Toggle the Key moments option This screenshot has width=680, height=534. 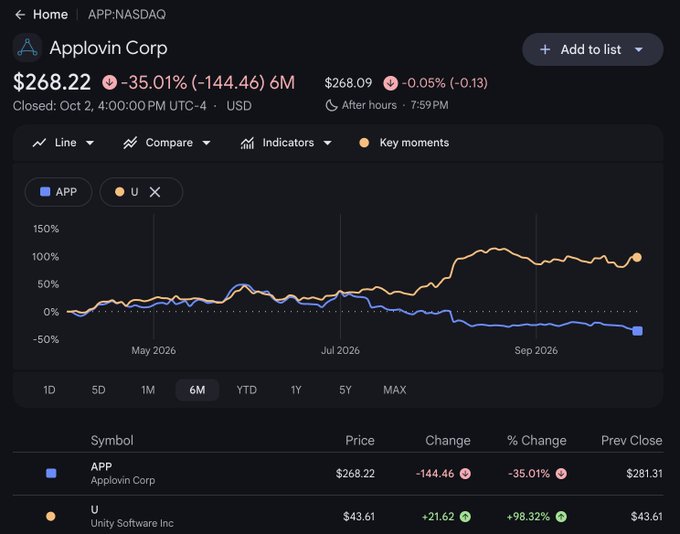404,143
